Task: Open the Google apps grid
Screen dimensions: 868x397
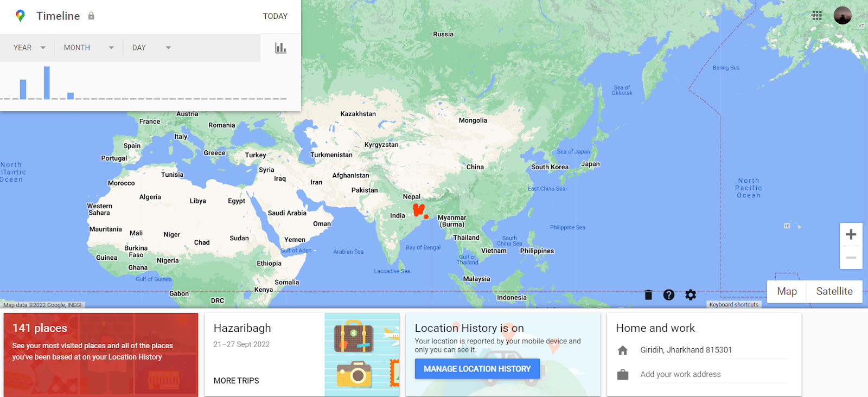Action: click(817, 16)
